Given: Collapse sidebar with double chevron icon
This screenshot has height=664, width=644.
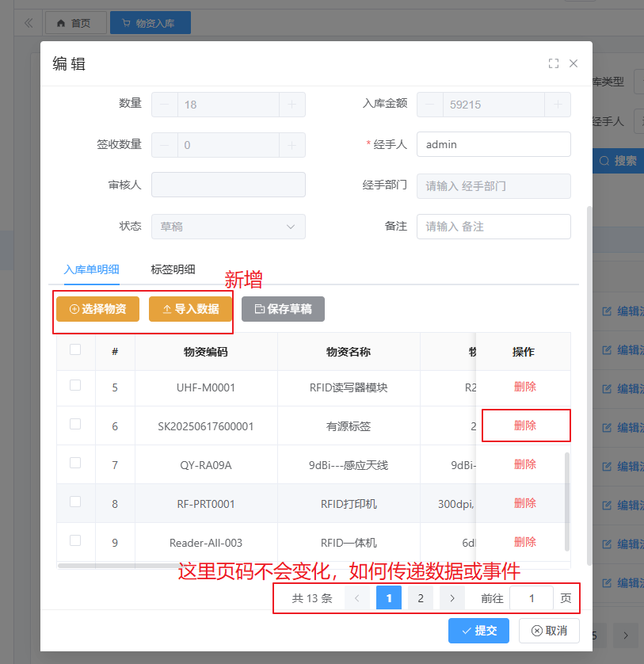Looking at the screenshot, I should point(29,23).
